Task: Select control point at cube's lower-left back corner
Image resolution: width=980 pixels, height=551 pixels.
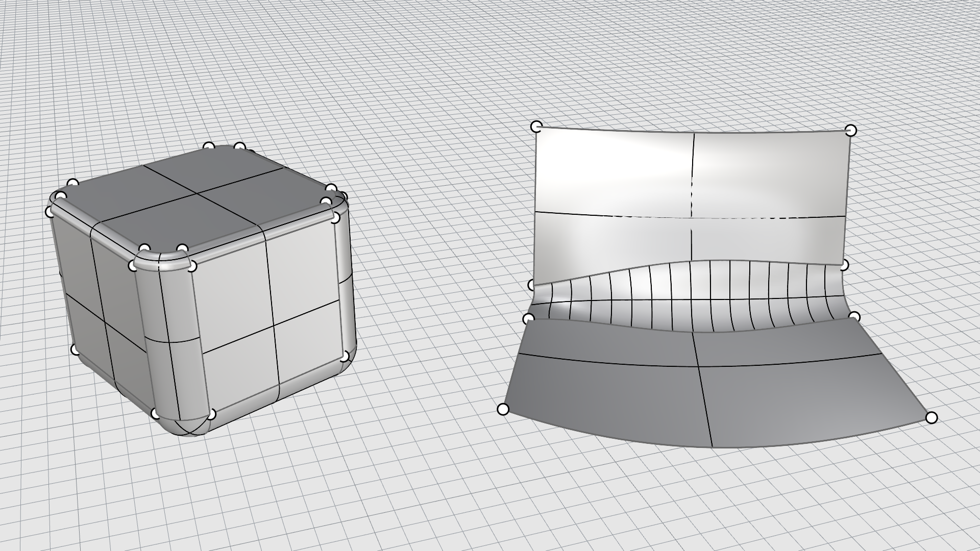Action: point(76,349)
